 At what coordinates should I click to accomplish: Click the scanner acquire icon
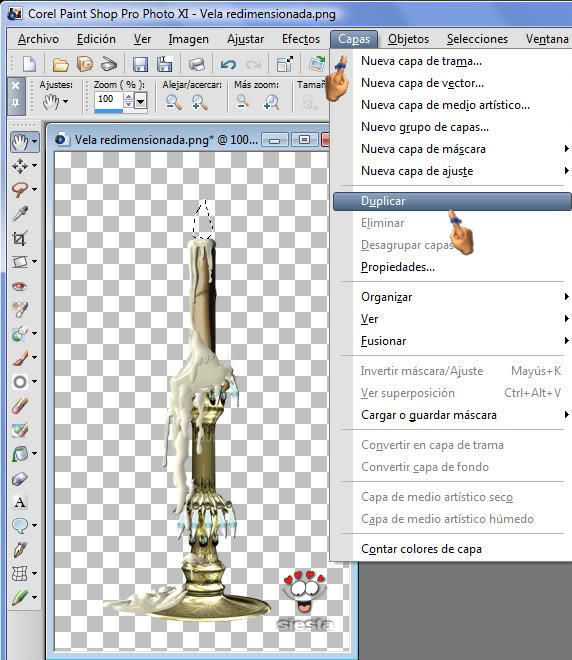pos(109,64)
